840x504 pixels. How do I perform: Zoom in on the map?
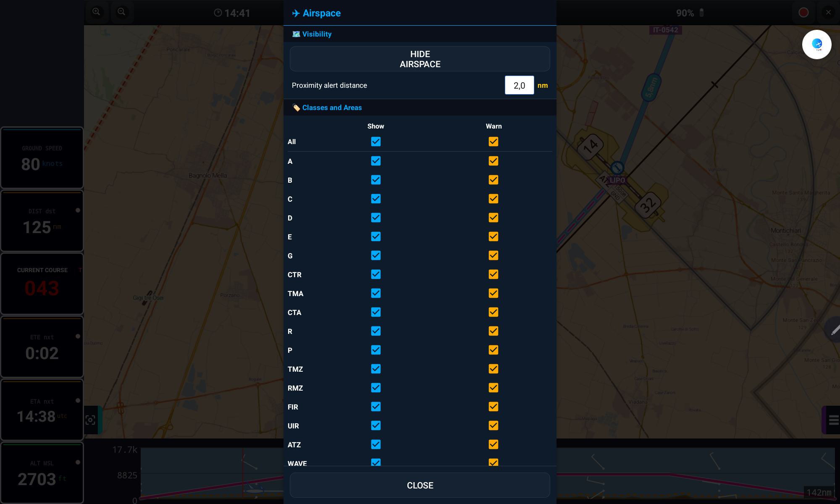coord(97,12)
